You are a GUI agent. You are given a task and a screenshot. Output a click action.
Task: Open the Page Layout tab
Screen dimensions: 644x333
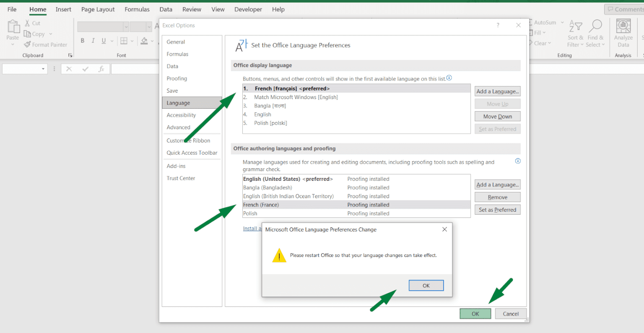(x=98, y=9)
